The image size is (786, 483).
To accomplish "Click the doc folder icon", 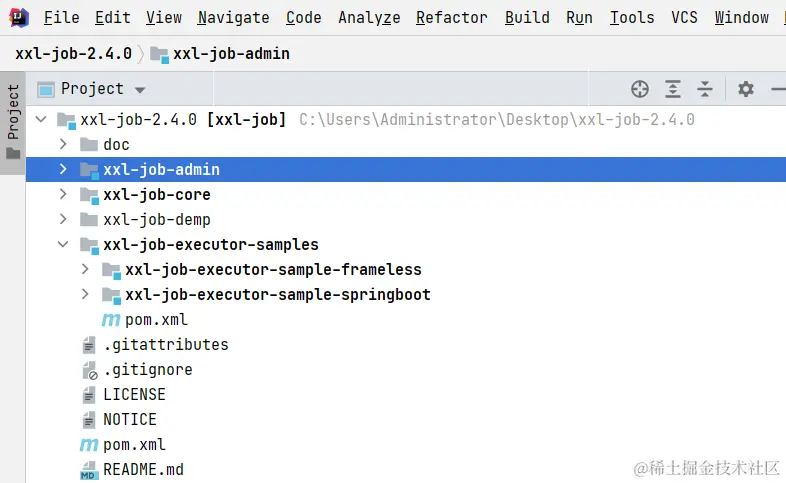I will point(89,145).
